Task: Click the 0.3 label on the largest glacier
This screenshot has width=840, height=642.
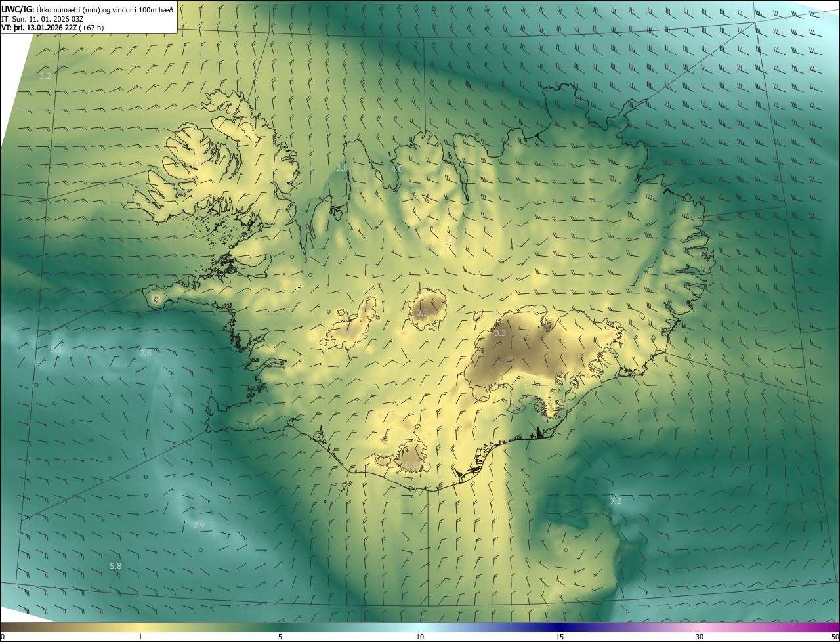Action: pyautogui.click(x=500, y=333)
